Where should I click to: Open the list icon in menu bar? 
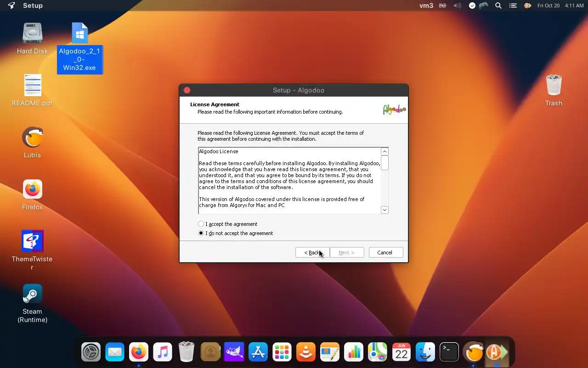click(513, 6)
